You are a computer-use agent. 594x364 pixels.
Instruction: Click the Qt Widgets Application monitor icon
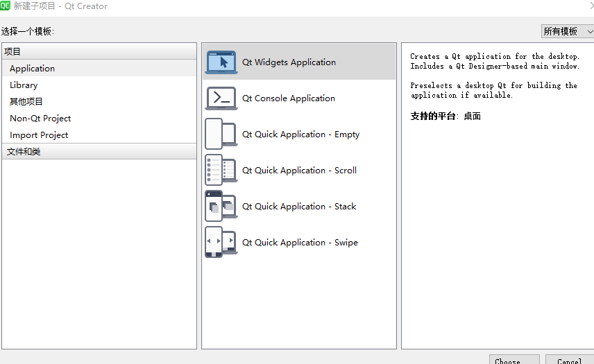(x=221, y=62)
